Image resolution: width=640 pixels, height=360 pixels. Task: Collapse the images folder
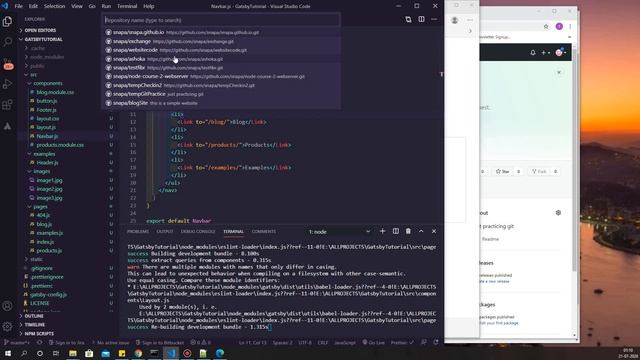click(x=42, y=171)
